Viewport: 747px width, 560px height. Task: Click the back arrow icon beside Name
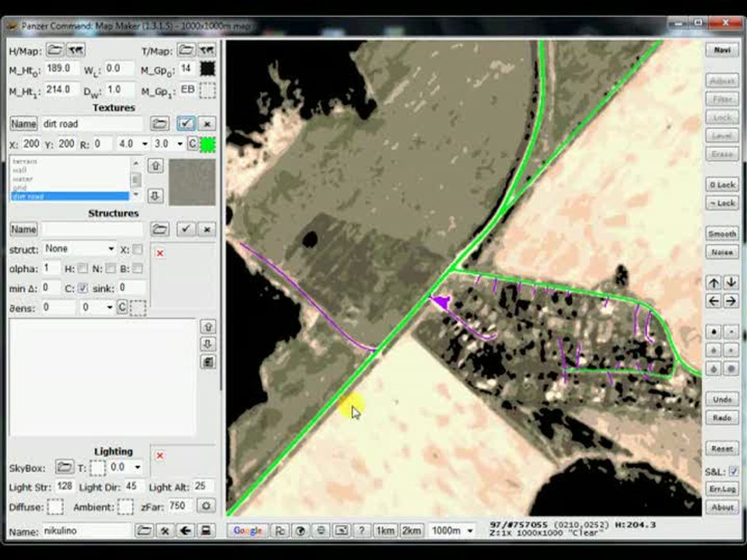pyautogui.click(x=185, y=530)
